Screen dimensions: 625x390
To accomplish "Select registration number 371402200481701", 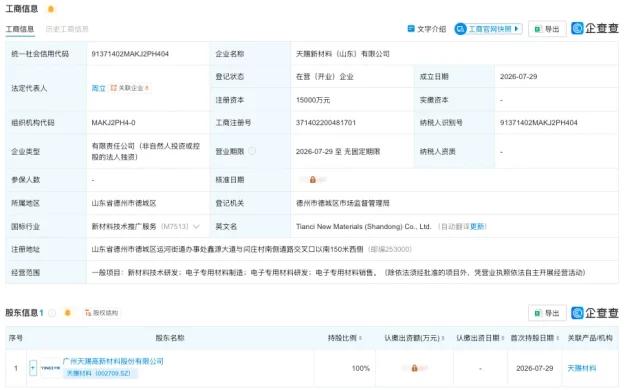I will 326,123.
